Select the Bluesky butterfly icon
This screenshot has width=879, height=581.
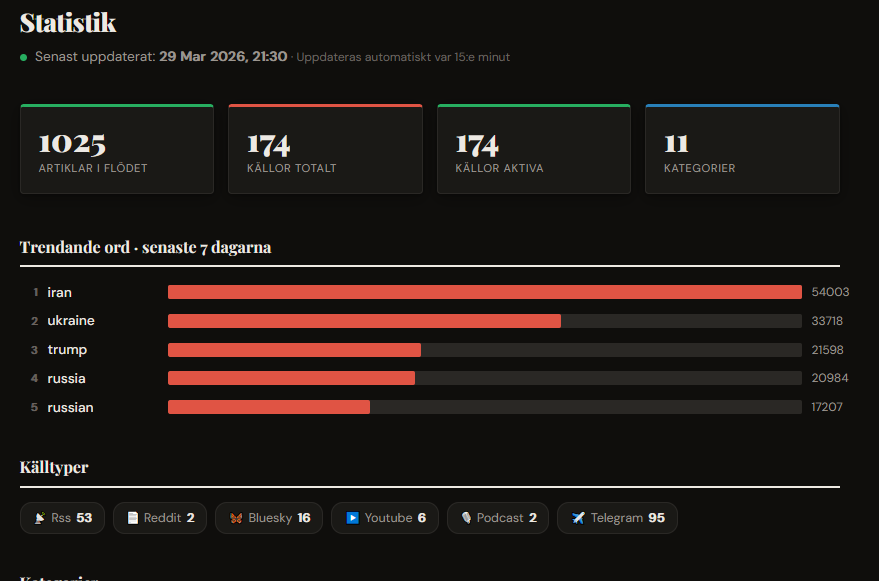click(x=236, y=518)
